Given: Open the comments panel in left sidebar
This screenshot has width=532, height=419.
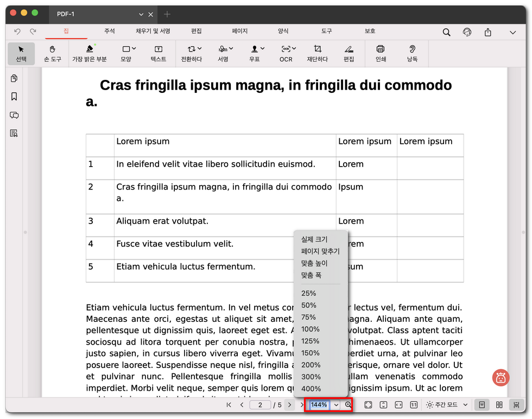Looking at the screenshot, I should (14, 115).
